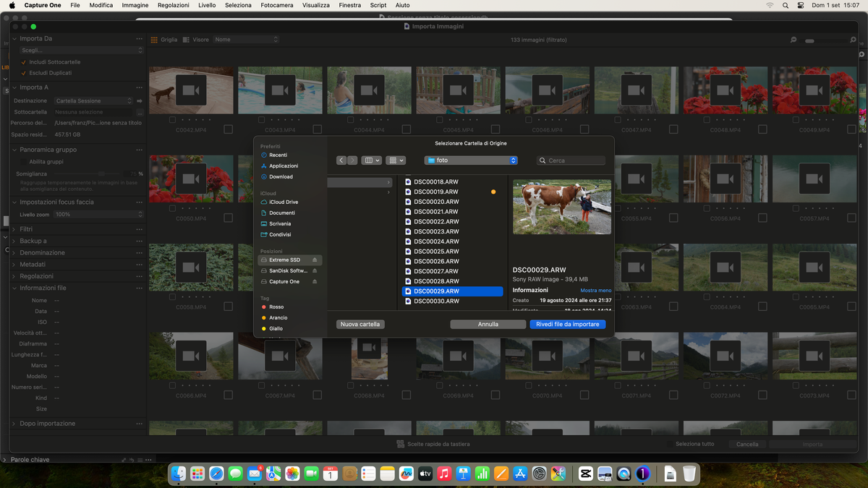The image size is (868, 488).
Task: Enable the Abilita gruppi checkbox
Action: (24, 162)
